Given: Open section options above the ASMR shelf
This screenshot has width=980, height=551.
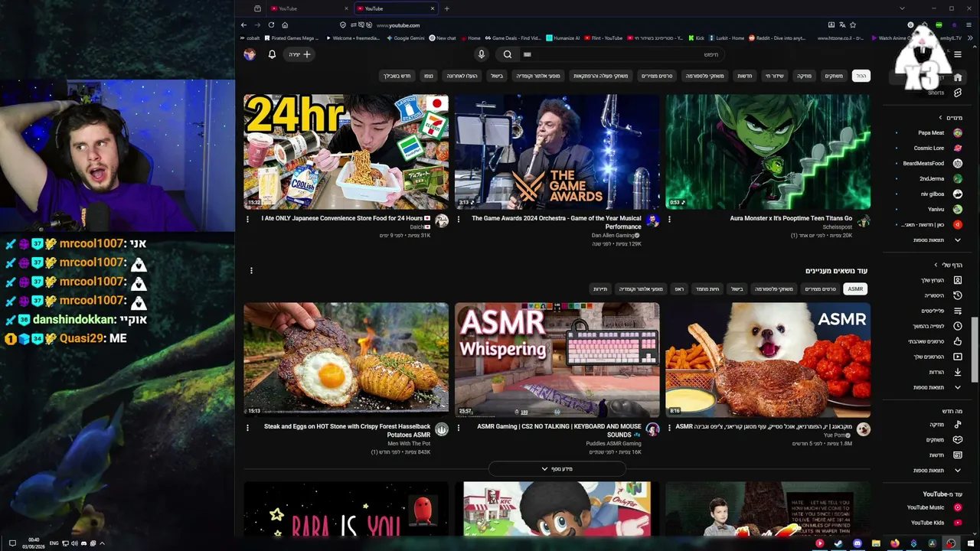Looking at the screenshot, I should click(x=251, y=270).
